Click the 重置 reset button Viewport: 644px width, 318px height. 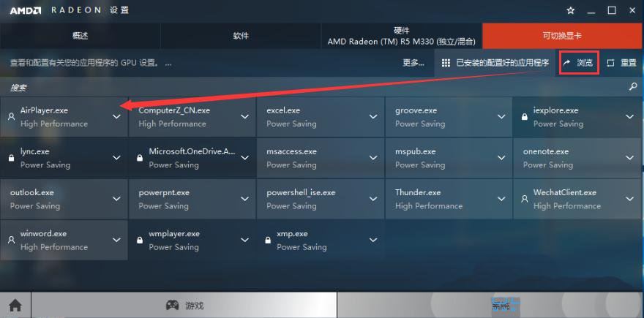(x=622, y=63)
